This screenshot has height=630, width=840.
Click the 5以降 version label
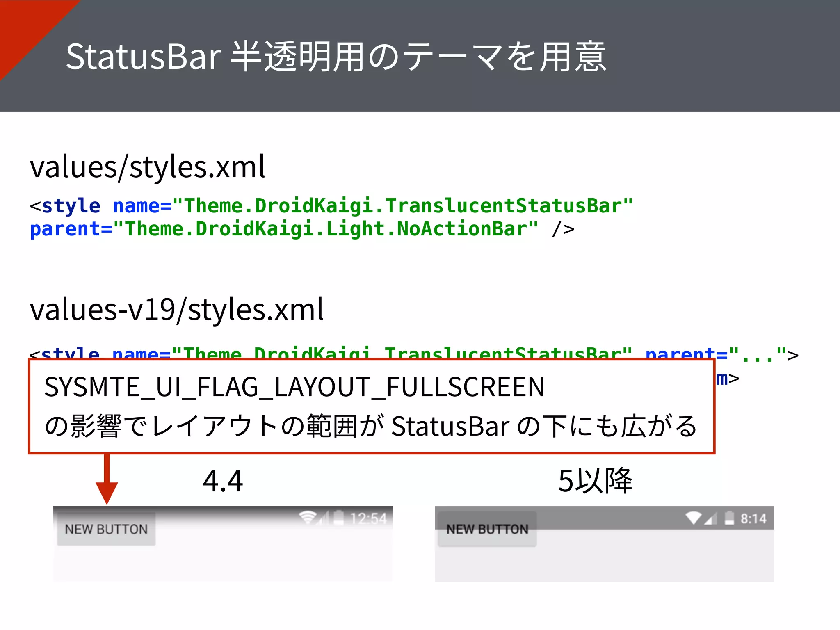595,480
